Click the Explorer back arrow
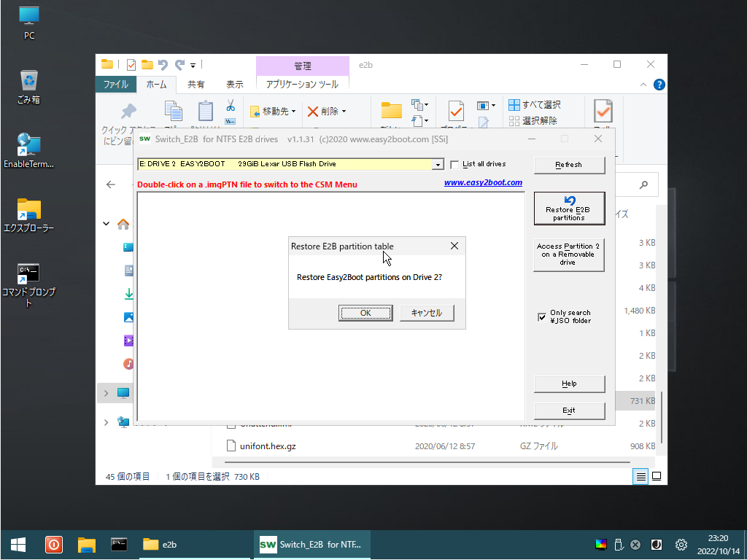 coord(111,184)
